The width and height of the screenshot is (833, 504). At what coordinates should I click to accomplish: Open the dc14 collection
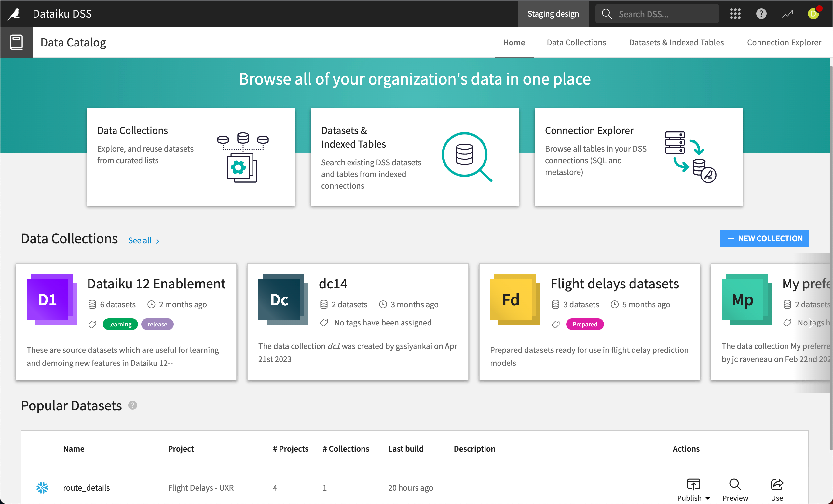(x=358, y=322)
